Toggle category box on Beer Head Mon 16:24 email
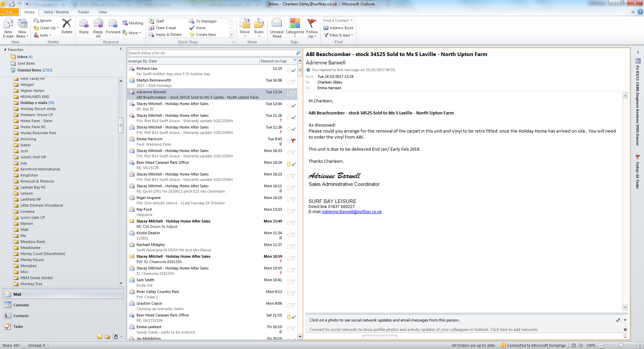The height and width of the screenshot is (349, 644). click(x=288, y=164)
